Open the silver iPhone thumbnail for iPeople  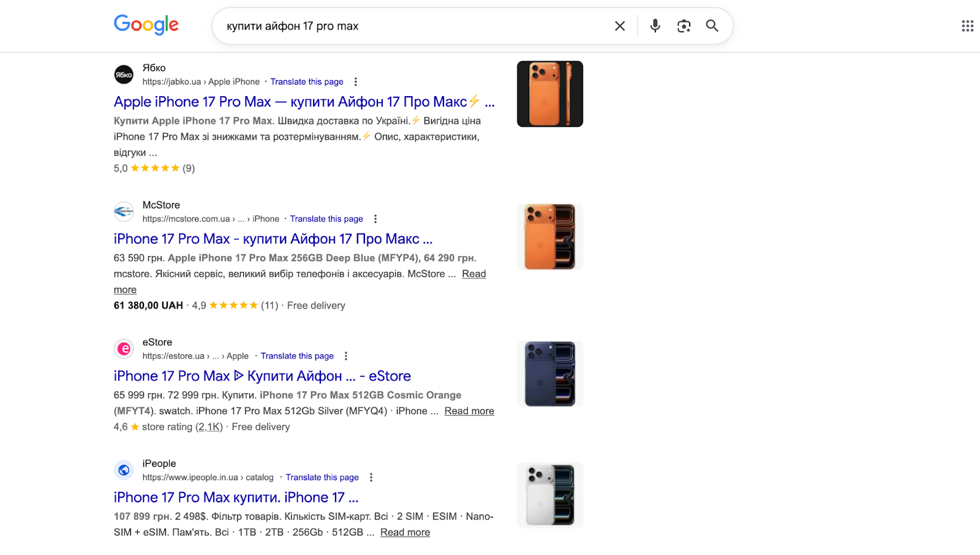coord(550,495)
